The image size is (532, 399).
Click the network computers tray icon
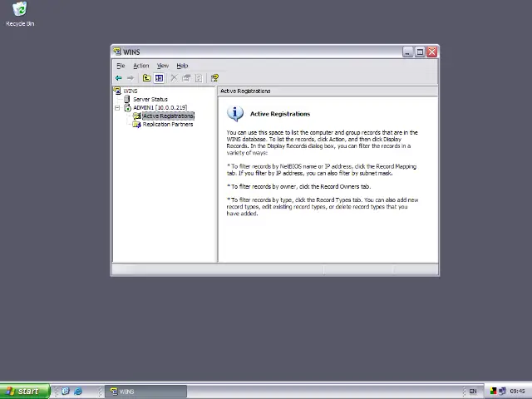[502, 392]
